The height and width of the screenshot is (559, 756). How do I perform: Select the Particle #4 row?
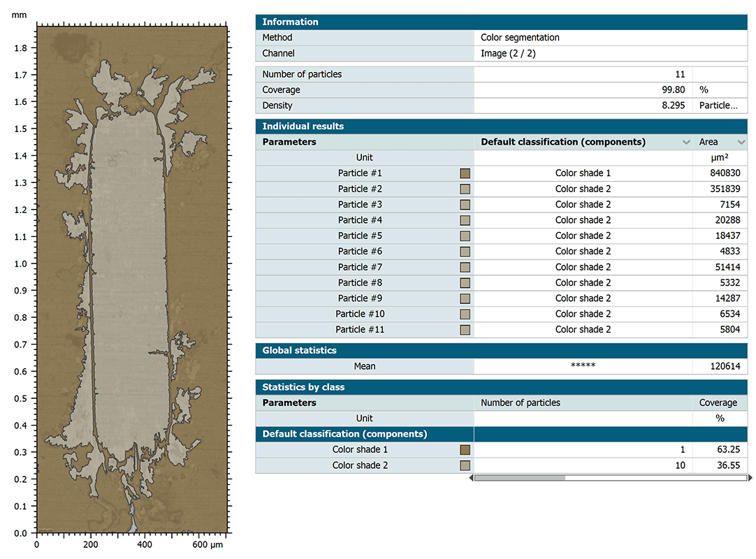click(x=360, y=220)
